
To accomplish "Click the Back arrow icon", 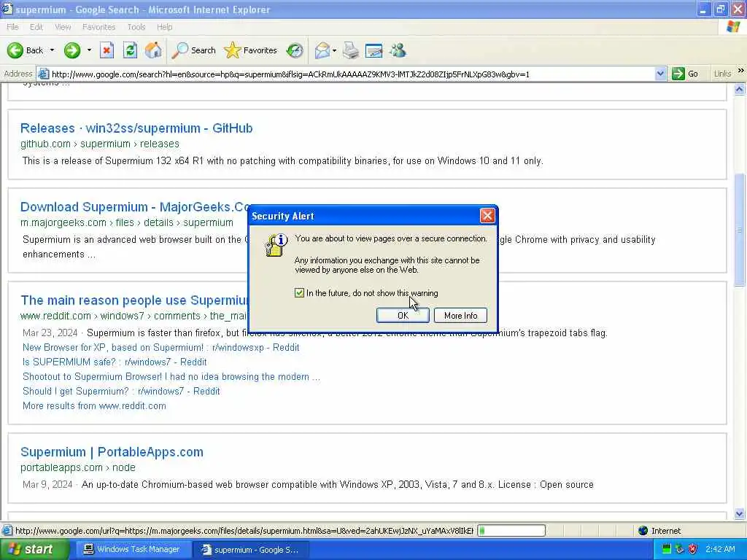I will (15, 50).
